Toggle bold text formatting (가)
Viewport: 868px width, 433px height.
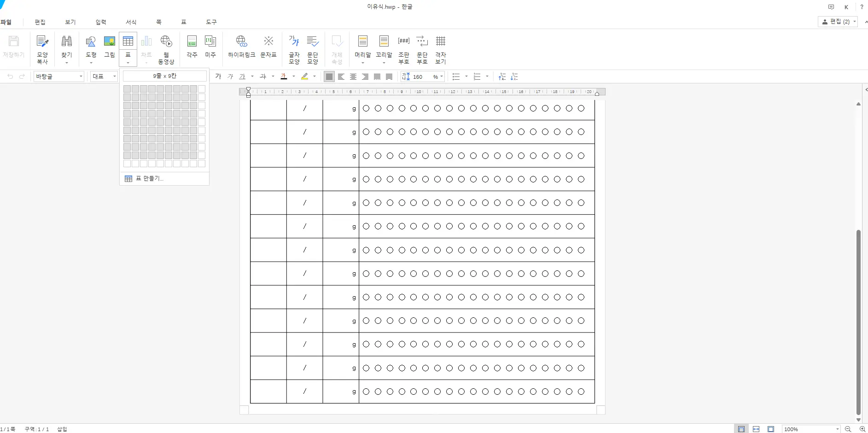coord(218,76)
